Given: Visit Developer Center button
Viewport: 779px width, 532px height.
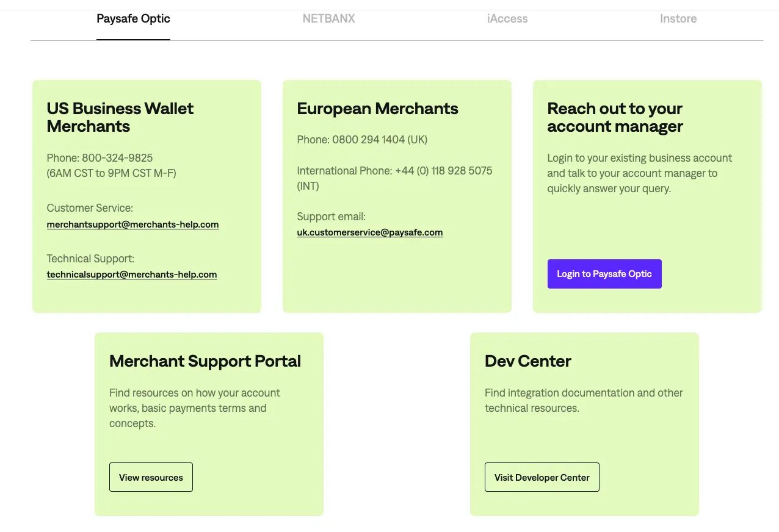Looking at the screenshot, I should coord(542,477).
